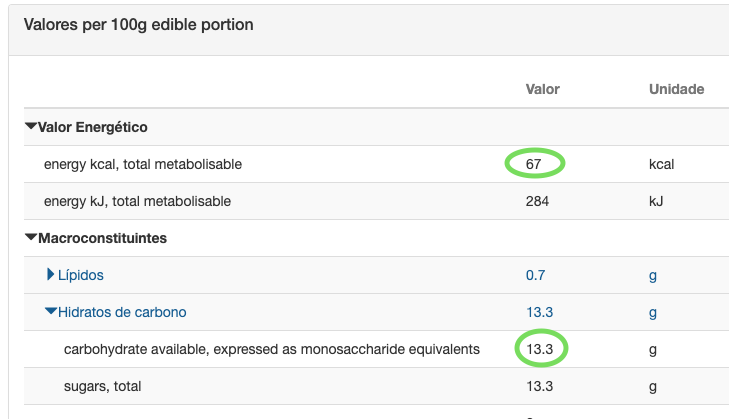Viewport: 729px width, 419px height.
Task: Click the Unidade column header
Action: click(676, 89)
